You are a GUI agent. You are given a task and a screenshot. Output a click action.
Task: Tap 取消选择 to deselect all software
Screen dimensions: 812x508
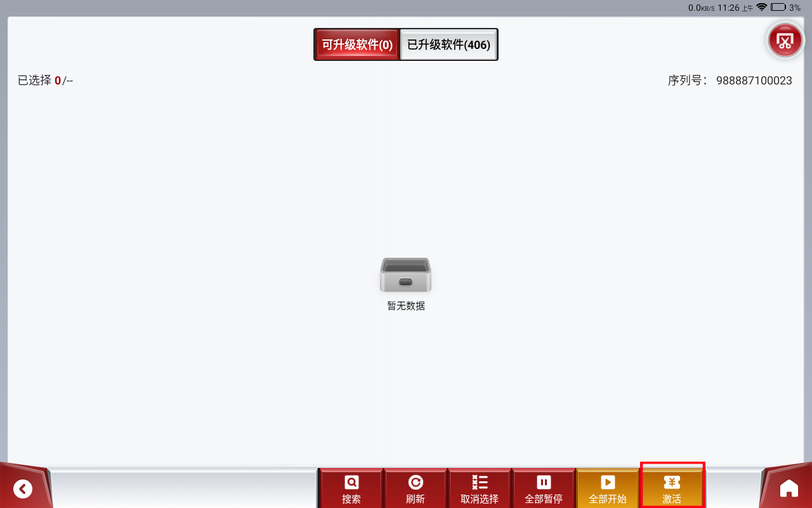tap(480, 489)
